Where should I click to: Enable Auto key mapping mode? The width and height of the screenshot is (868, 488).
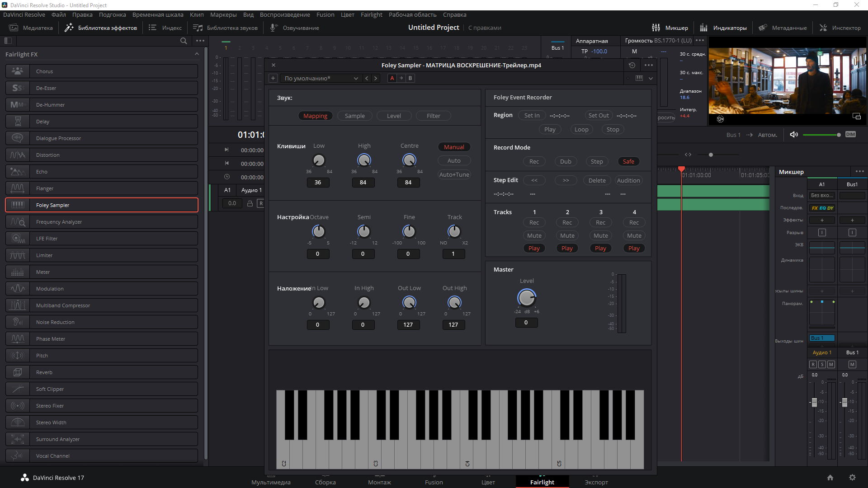454,161
